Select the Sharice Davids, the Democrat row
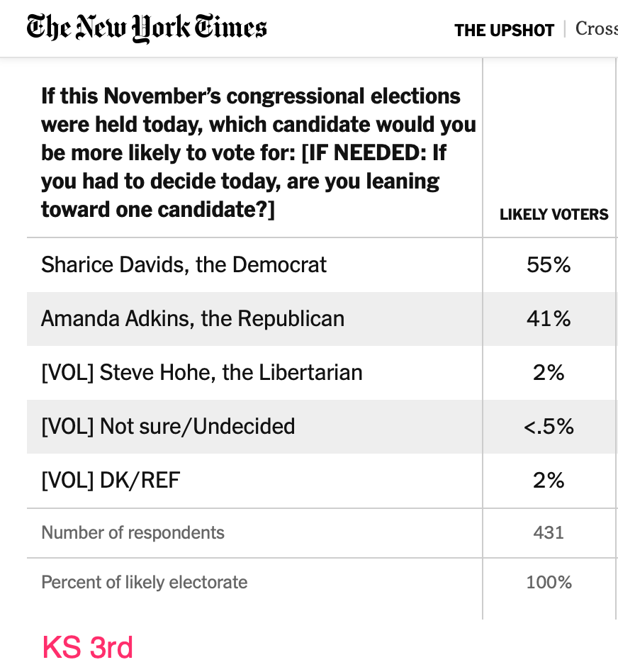Screen dimensions: 618x672 point(184,264)
